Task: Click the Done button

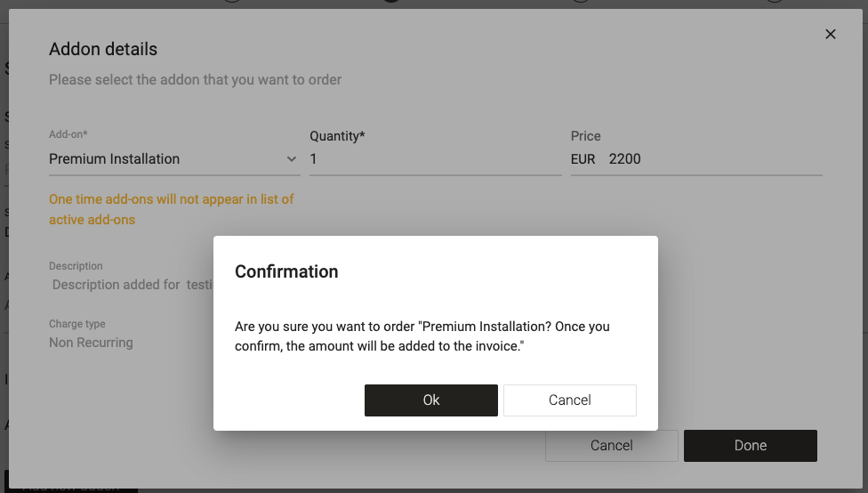Action: tap(750, 446)
